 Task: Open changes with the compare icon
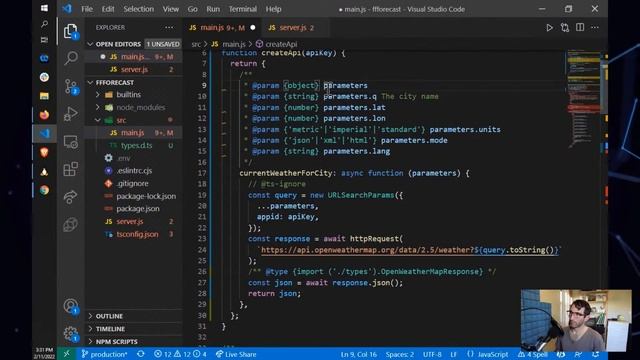565,28
